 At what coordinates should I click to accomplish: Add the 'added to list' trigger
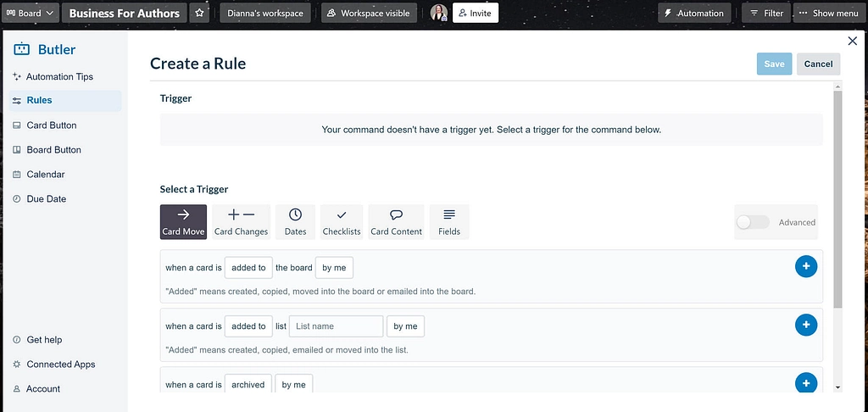tap(806, 325)
